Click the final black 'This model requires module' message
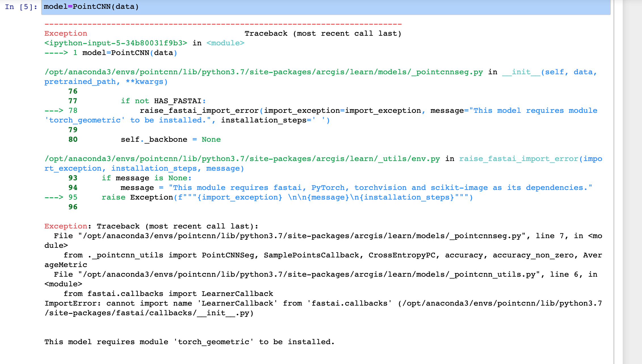The image size is (642, 364). (190, 342)
